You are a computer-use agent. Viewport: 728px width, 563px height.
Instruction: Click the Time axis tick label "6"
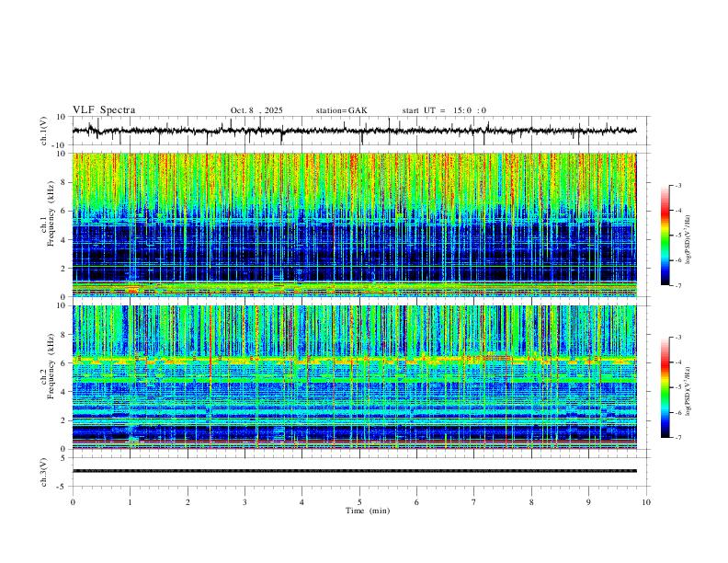point(416,502)
